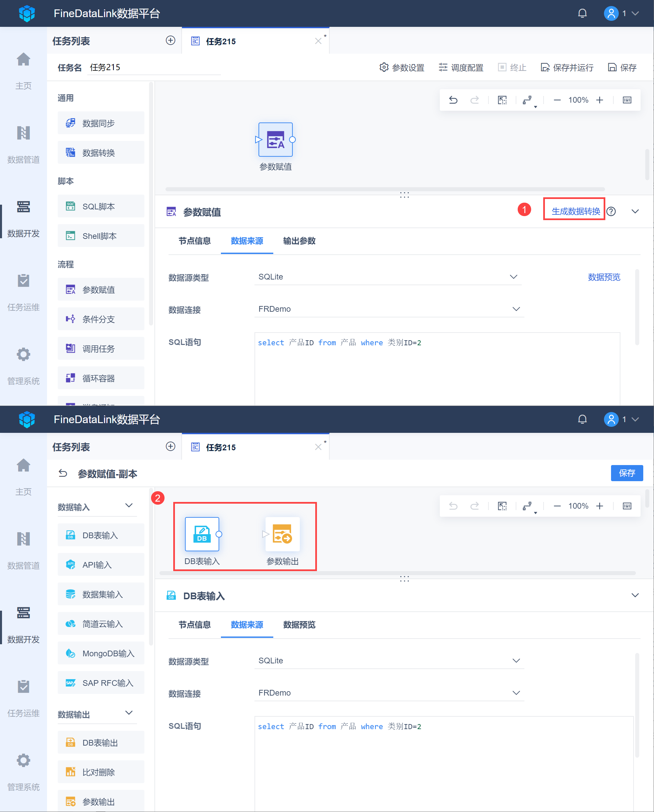
Task: Click the undo icon in the top canvas toolbar
Action: [x=453, y=100]
